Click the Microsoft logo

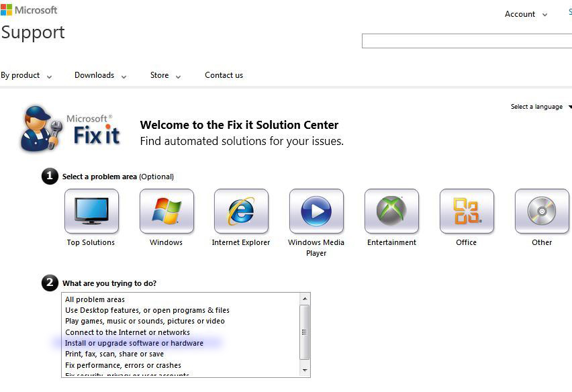tap(29, 10)
